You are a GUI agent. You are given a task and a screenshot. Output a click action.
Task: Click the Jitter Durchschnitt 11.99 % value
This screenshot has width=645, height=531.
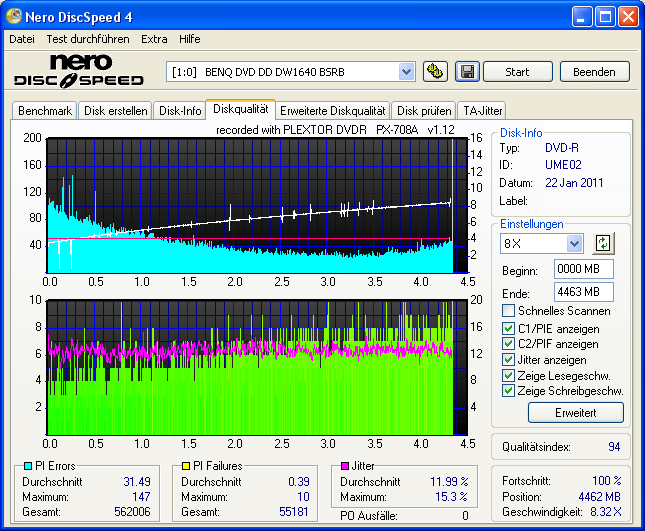[449, 482]
